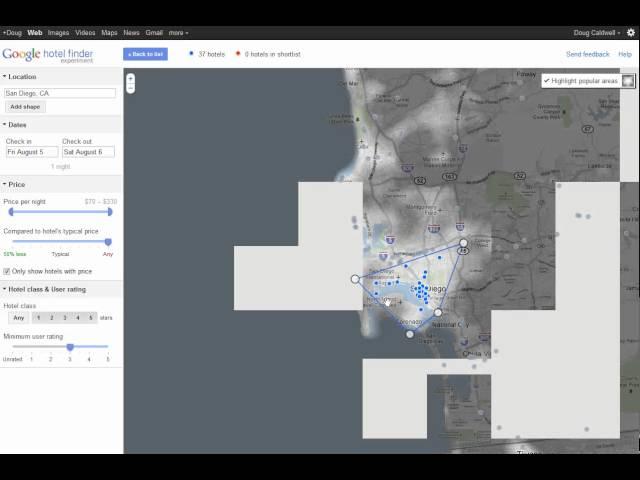Open the Send feedback link
Viewport: 640px width, 480px height.
[x=587, y=54]
